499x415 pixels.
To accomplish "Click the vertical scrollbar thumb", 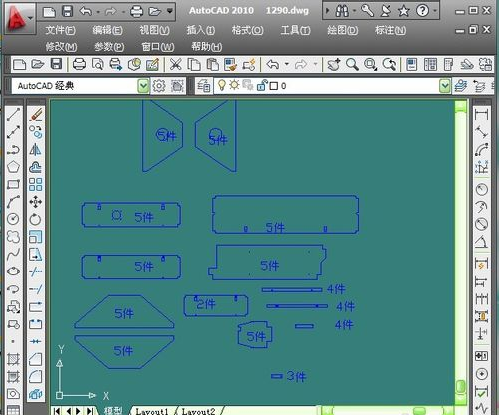I will click(x=461, y=387).
